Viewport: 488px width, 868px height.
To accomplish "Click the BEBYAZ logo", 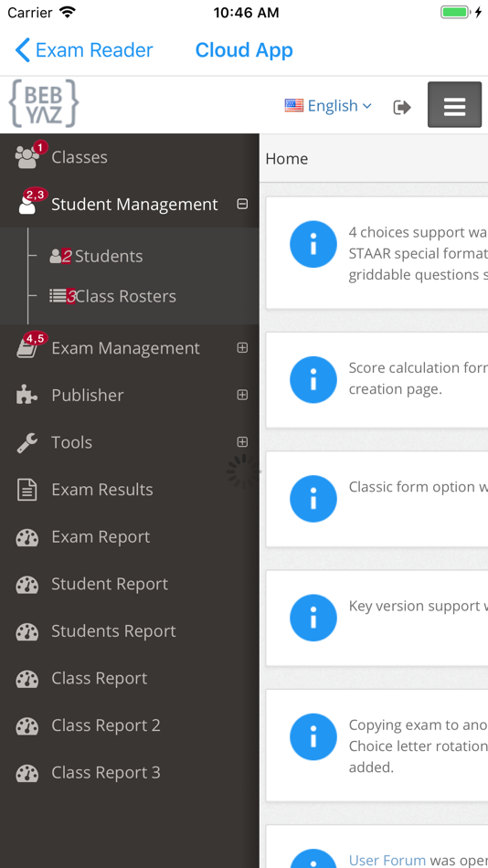I will point(44,103).
